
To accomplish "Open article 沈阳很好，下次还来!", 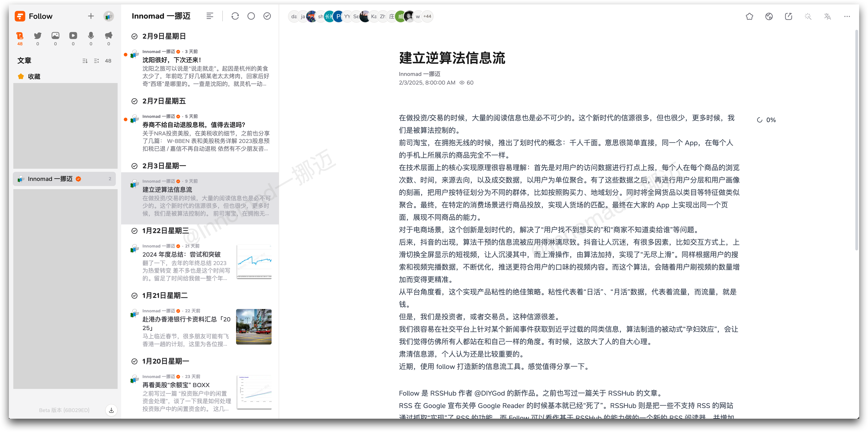I will point(200,68).
